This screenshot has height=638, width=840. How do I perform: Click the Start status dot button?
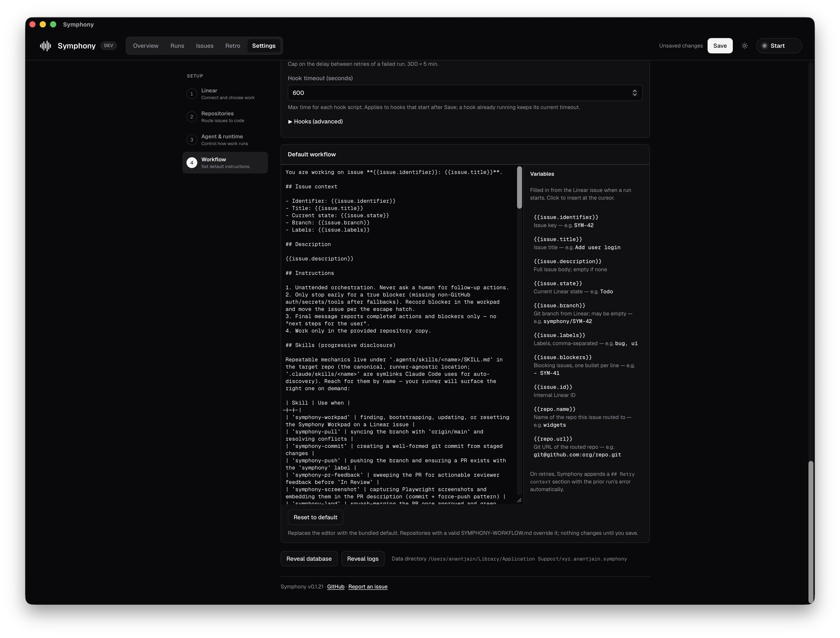(779, 46)
